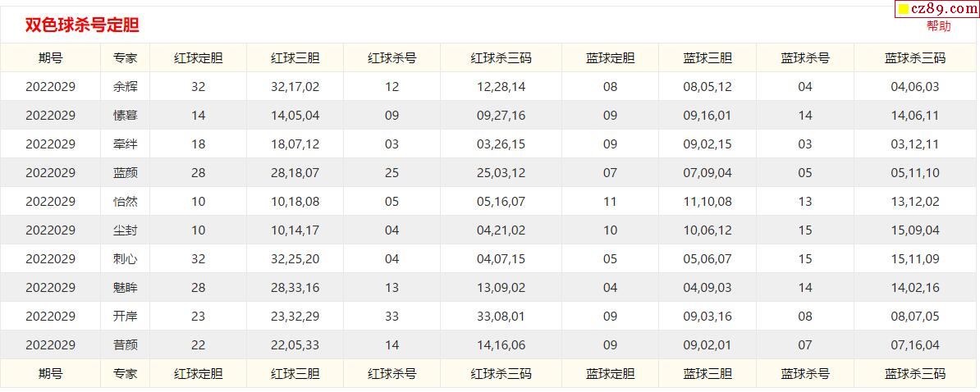Select expert 怡然 name cell
Viewport: 980px width, 392px height.
click(x=125, y=202)
